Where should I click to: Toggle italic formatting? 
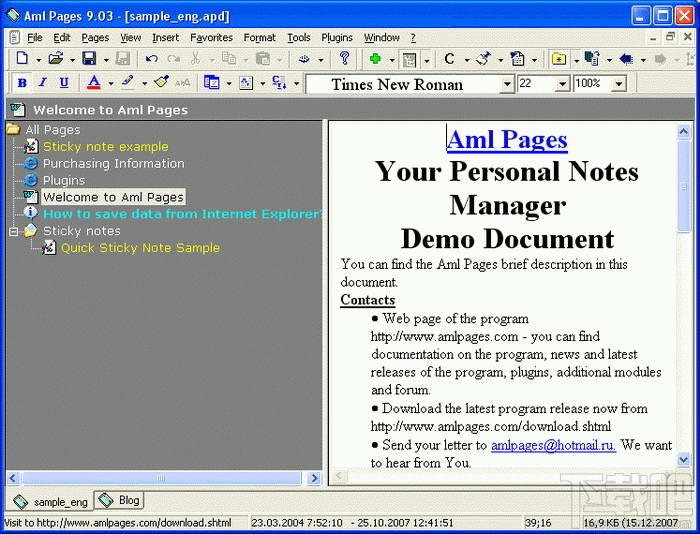coord(43,83)
